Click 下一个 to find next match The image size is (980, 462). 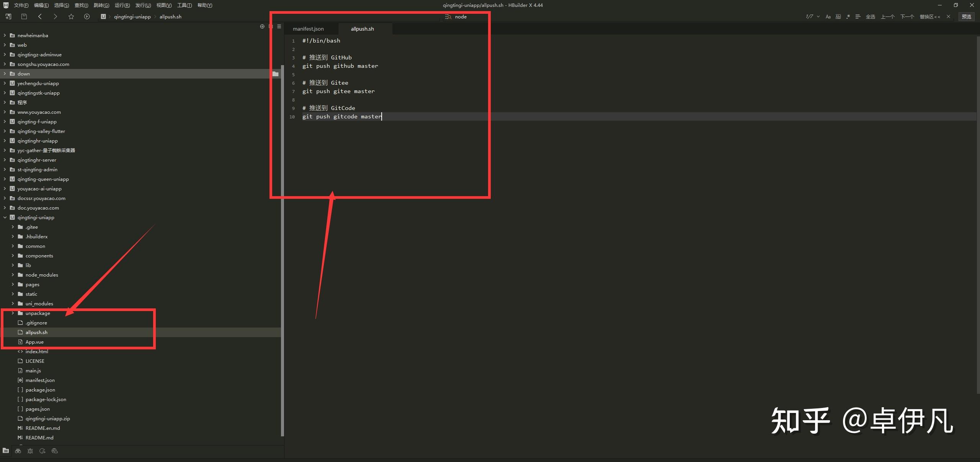pos(907,16)
